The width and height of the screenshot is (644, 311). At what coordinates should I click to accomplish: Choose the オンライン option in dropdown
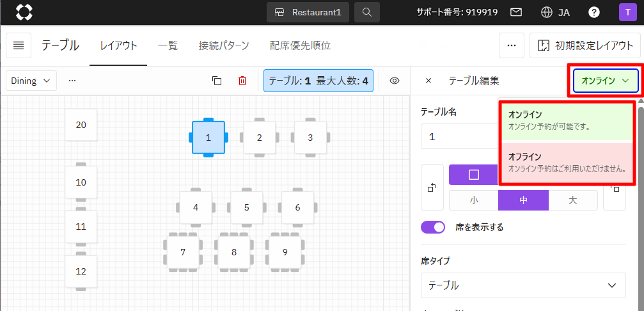(568, 120)
